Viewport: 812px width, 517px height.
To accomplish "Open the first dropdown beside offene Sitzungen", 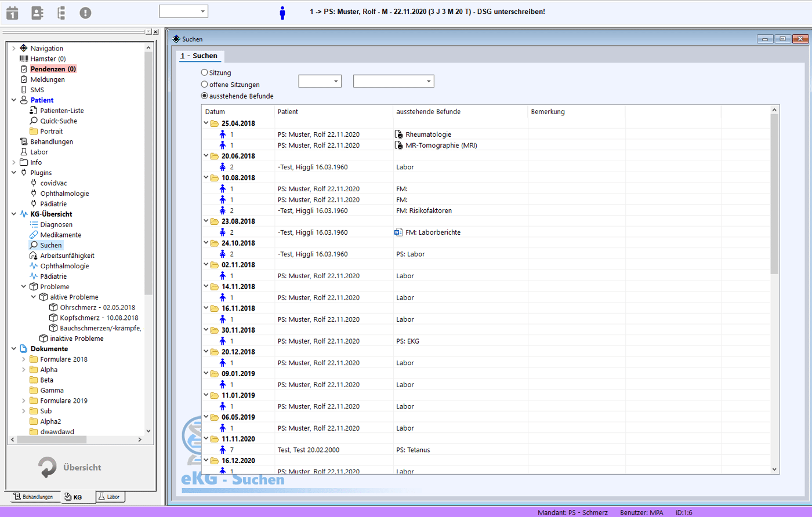I will click(x=320, y=81).
